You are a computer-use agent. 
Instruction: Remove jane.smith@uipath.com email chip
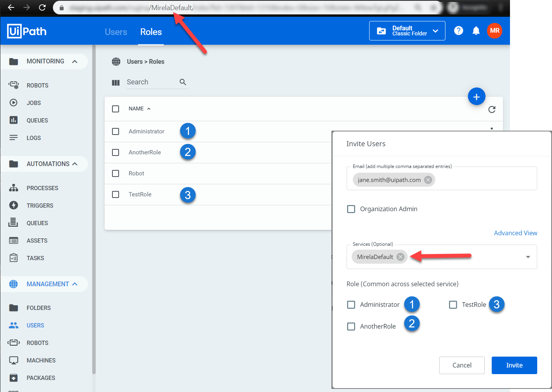[428, 180]
